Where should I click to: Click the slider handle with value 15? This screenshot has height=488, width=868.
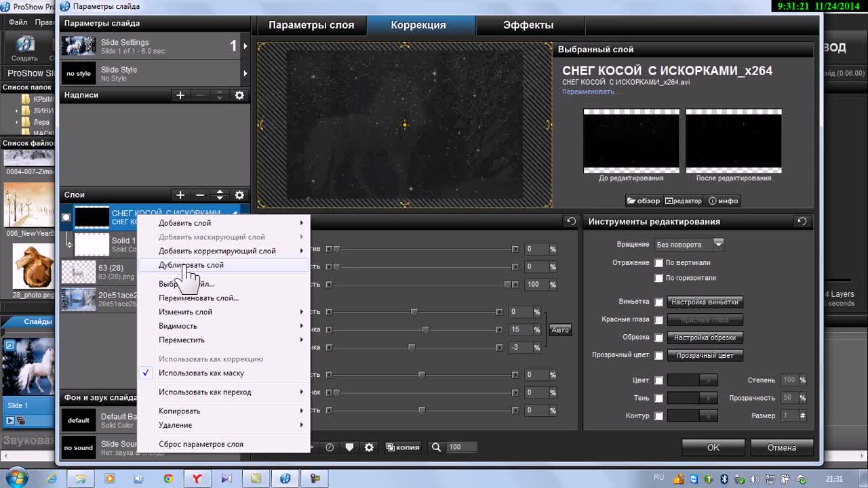(425, 330)
